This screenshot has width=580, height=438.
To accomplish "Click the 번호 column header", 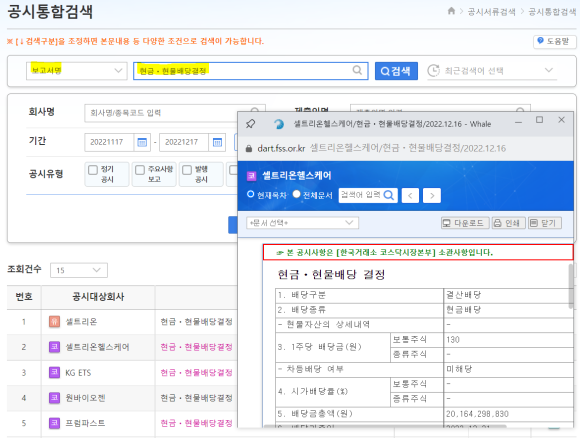I will pos(24,297).
